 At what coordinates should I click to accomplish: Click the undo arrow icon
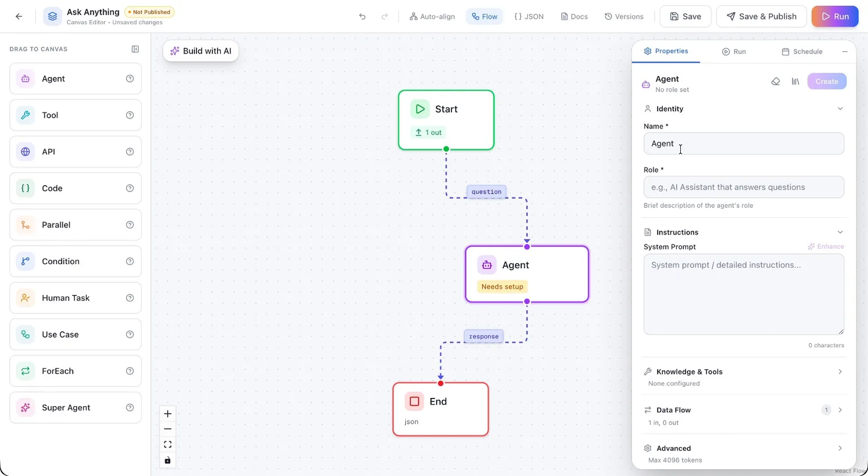362,16
